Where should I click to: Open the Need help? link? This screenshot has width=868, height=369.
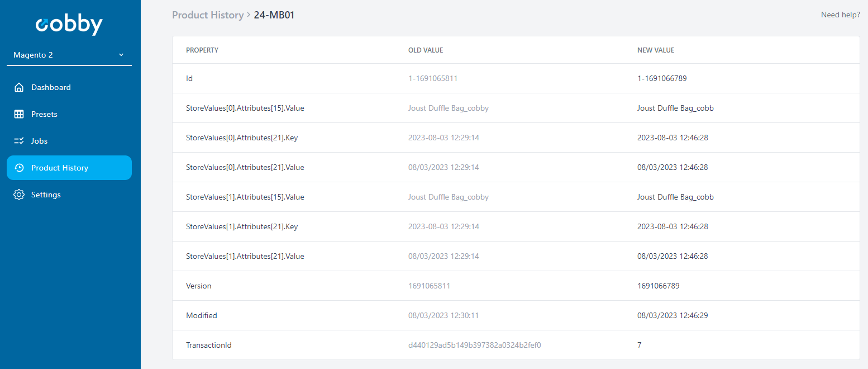(840, 15)
